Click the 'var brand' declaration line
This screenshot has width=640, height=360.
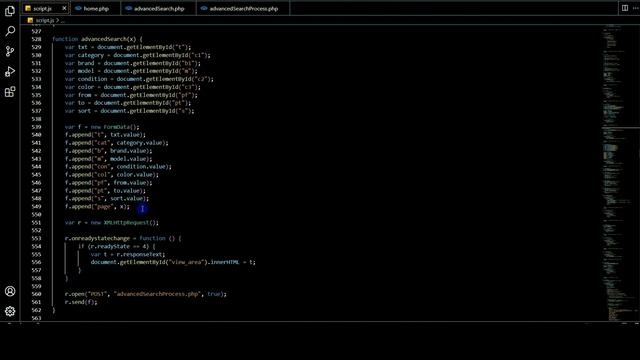click(x=133, y=63)
